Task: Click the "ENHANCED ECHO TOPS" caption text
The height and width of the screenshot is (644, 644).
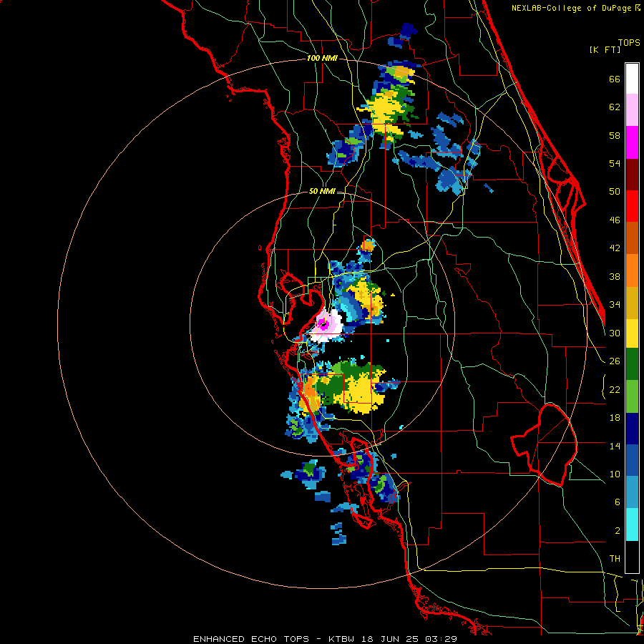Action: click(x=251, y=639)
